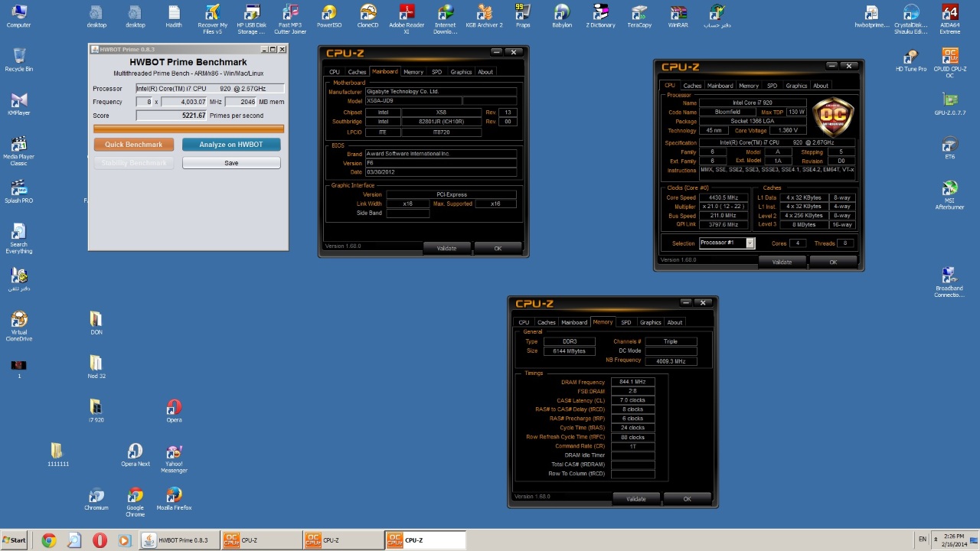
Task: Select the CPUID CPU-Z OC shortcut
Action: [949, 63]
